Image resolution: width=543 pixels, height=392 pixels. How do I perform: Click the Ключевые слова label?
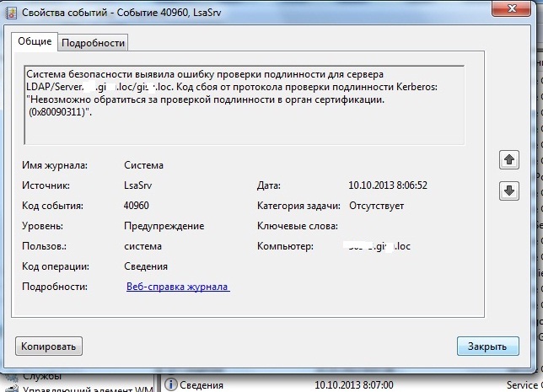tap(298, 226)
